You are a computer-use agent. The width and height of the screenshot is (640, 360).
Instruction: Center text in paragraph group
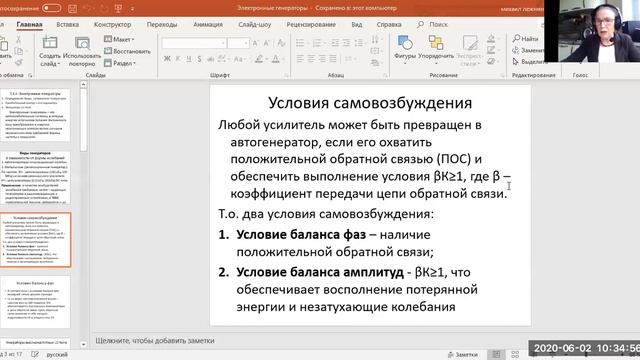311,59
